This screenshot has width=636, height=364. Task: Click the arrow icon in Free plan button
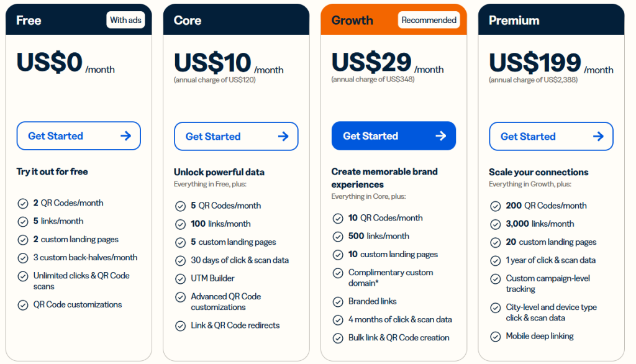click(125, 136)
